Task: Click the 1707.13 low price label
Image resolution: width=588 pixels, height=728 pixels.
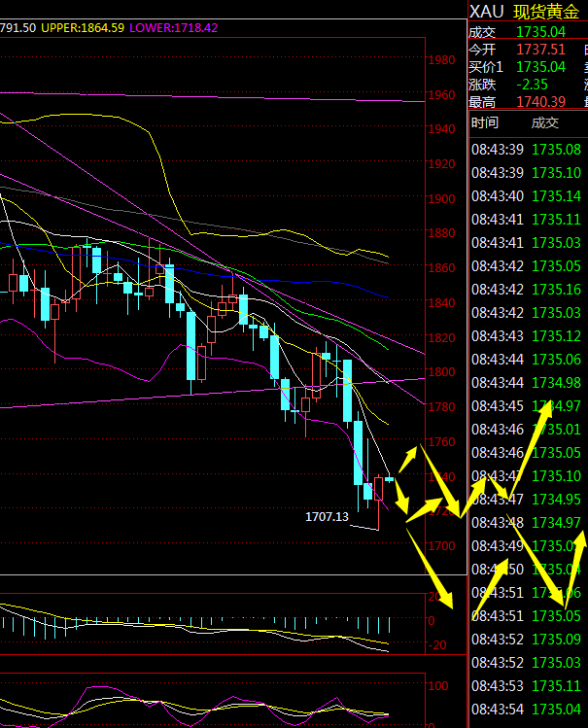Action: pyautogui.click(x=327, y=517)
